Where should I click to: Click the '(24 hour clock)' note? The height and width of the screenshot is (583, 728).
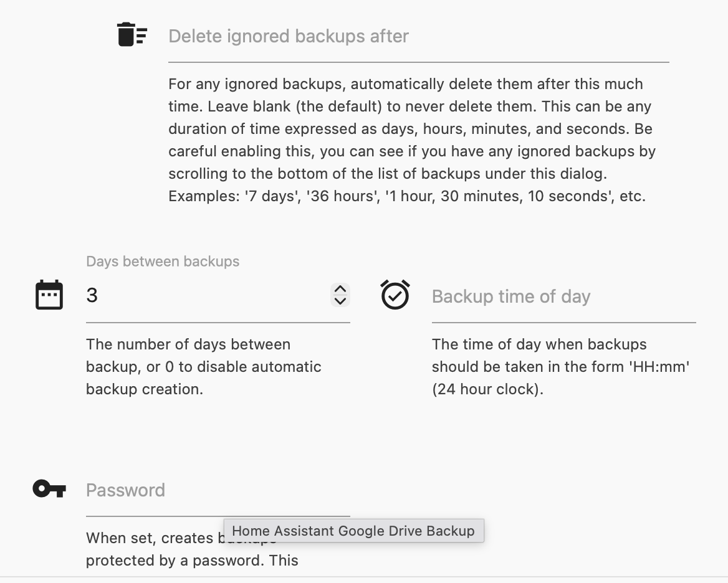(487, 389)
